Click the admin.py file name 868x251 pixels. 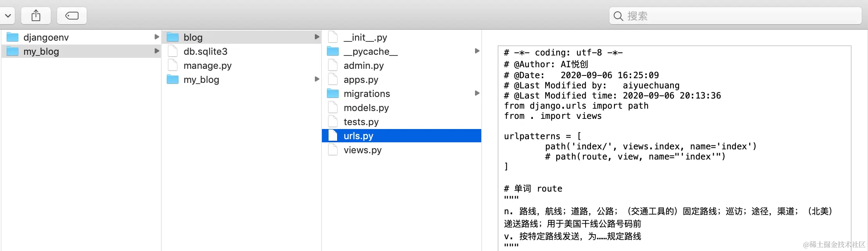364,66
